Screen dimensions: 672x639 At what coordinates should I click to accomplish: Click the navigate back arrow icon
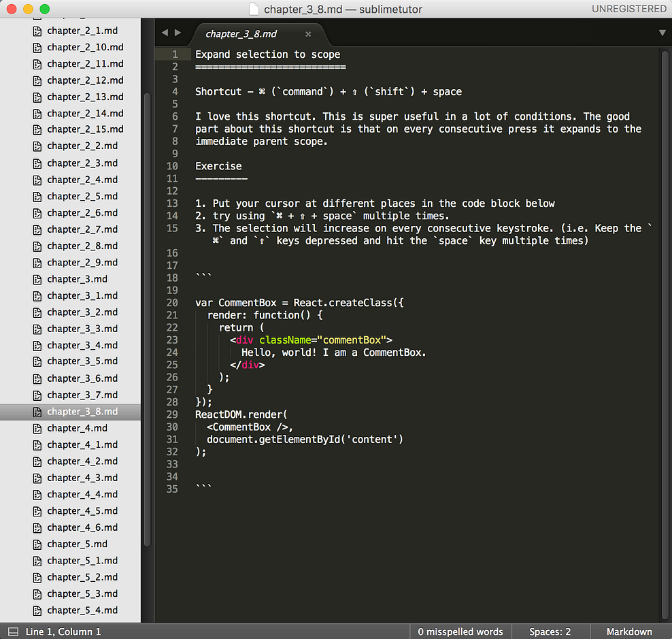tap(165, 32)
